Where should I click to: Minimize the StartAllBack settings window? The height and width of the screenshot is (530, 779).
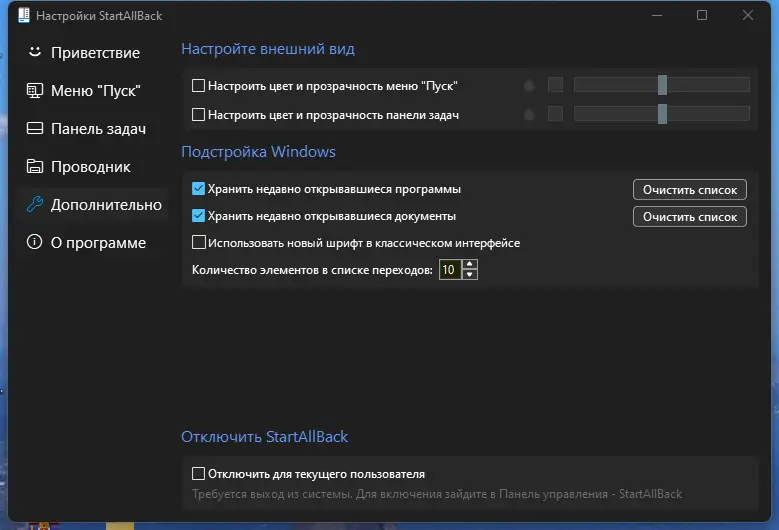point(657,15)
